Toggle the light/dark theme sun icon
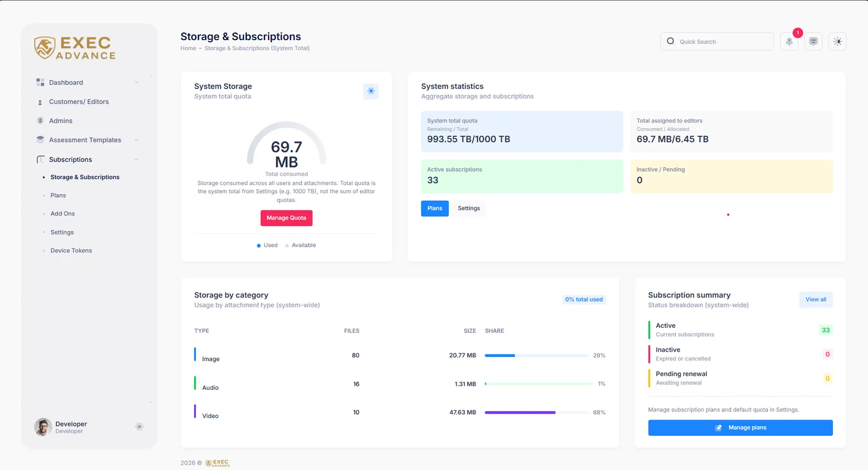Viewport: 868px width, 470px height. [x=838, y=42]
